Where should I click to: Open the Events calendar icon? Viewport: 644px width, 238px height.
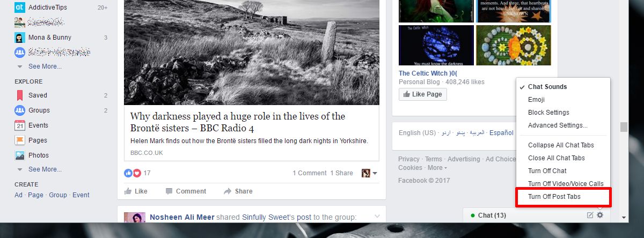point(19,125)
